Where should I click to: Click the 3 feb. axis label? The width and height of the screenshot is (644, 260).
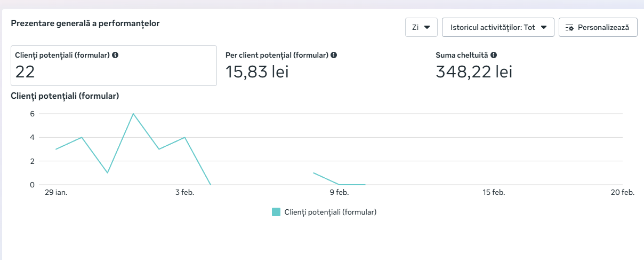(184, 192)
